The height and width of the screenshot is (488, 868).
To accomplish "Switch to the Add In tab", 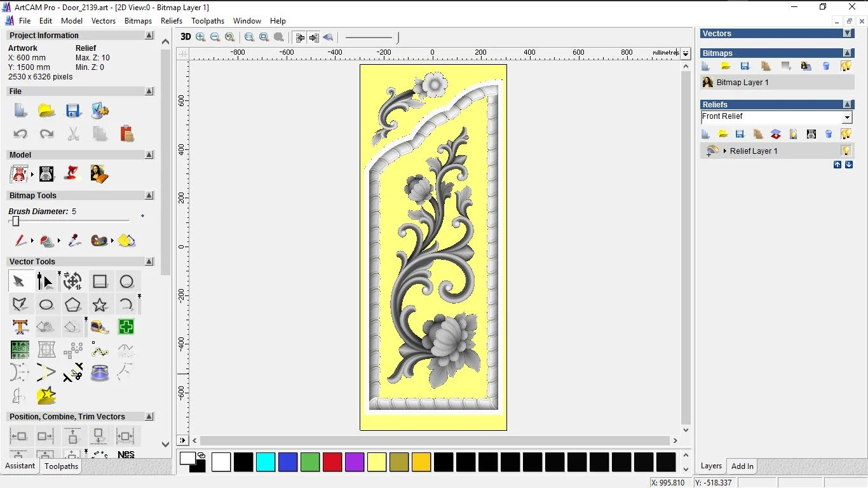I will 742,466.
